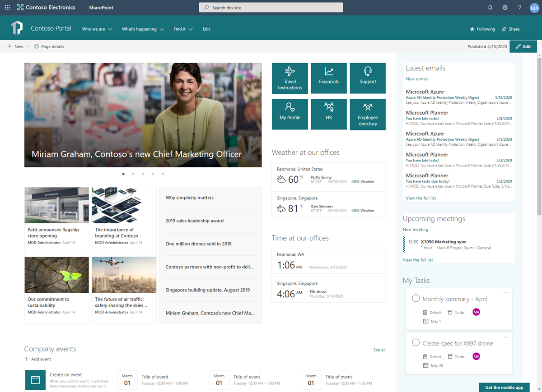The height and width of the screenshot is (392, 542).
Task: Click View the full list under meetings
Action: tap(418, 260)
